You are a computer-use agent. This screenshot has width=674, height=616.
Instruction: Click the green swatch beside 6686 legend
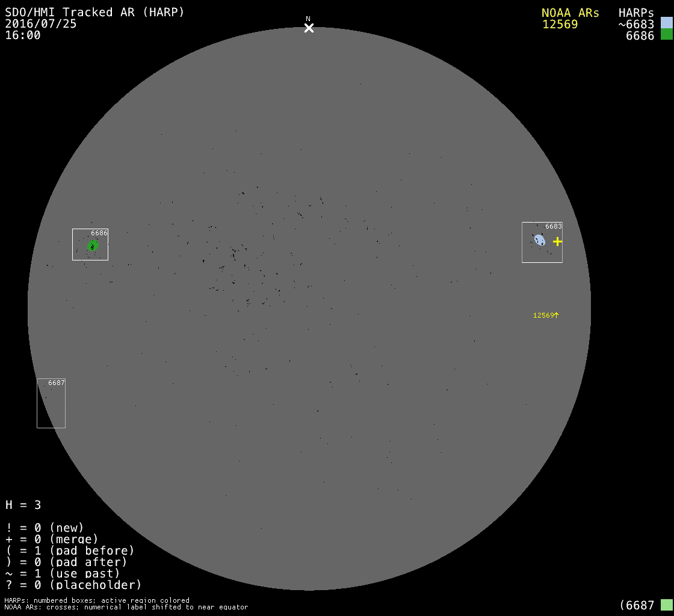[666, 34]
